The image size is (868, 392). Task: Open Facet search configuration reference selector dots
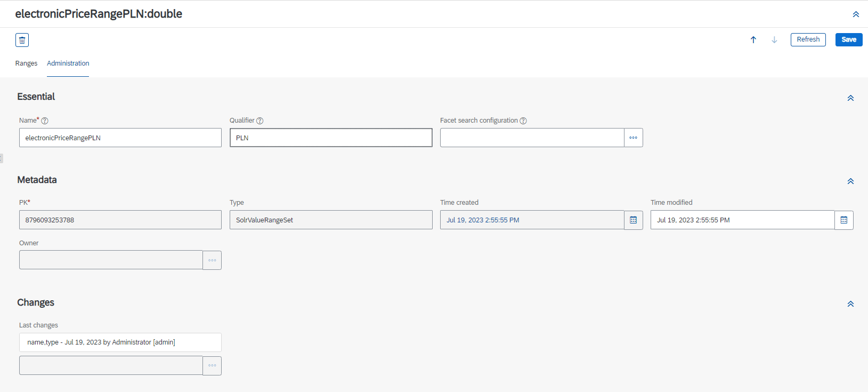coord(634,138)
